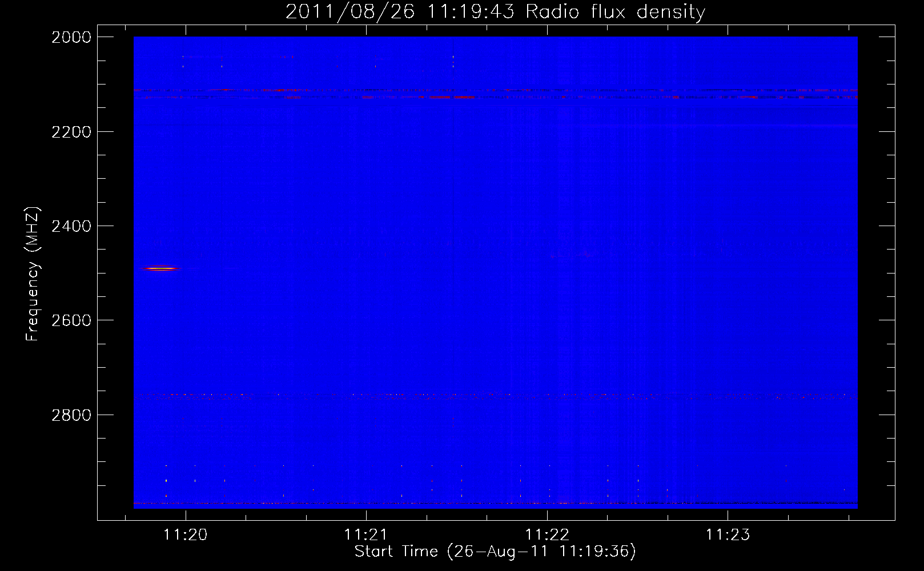The height and width of the screenshot is (571, 924).
Task: Select the 'Frequency (MHZ)' y-axis label
Action: click(x=33, y=274)
